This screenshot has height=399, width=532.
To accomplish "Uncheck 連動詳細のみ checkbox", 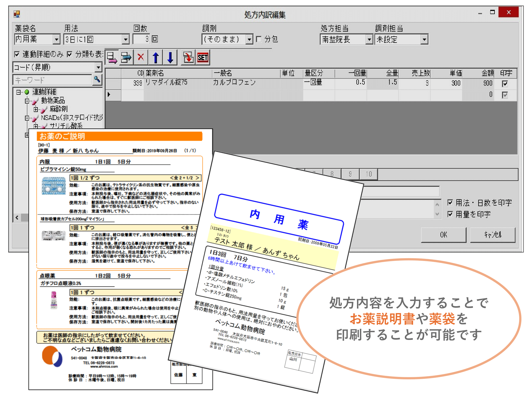I will (x=17, y=55).
